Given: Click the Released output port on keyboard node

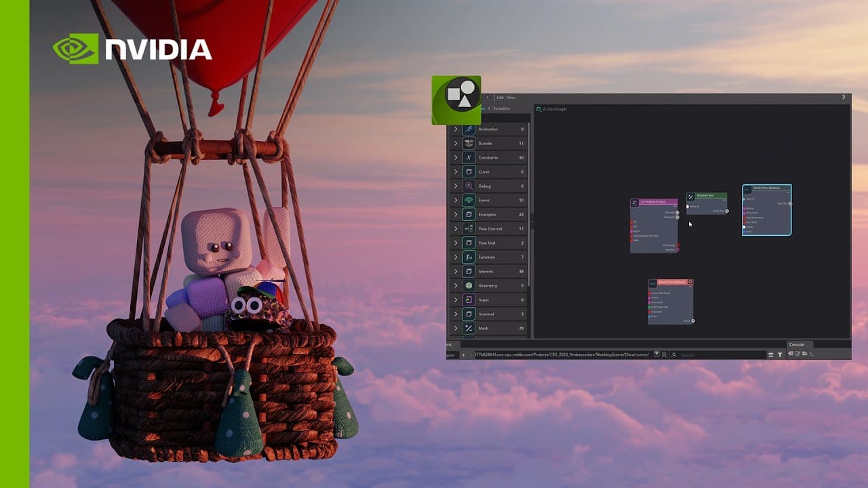Looking at the screenshot, I should tap(677, 217).
